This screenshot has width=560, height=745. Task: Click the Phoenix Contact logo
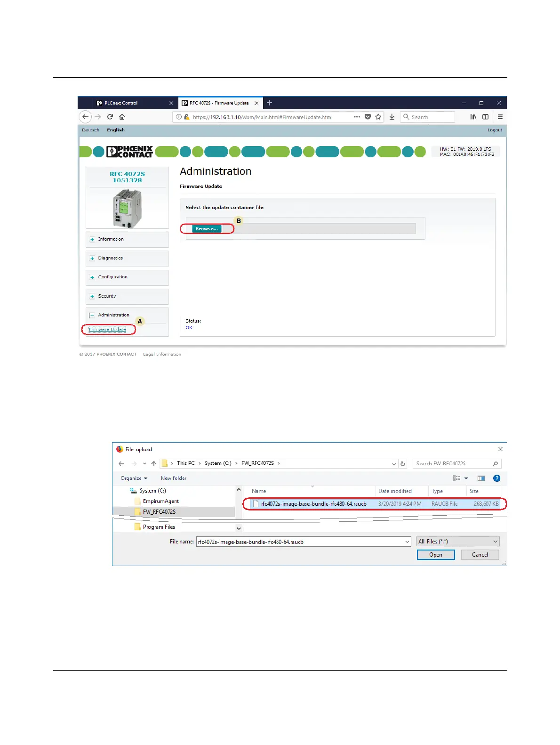point(129,151)
